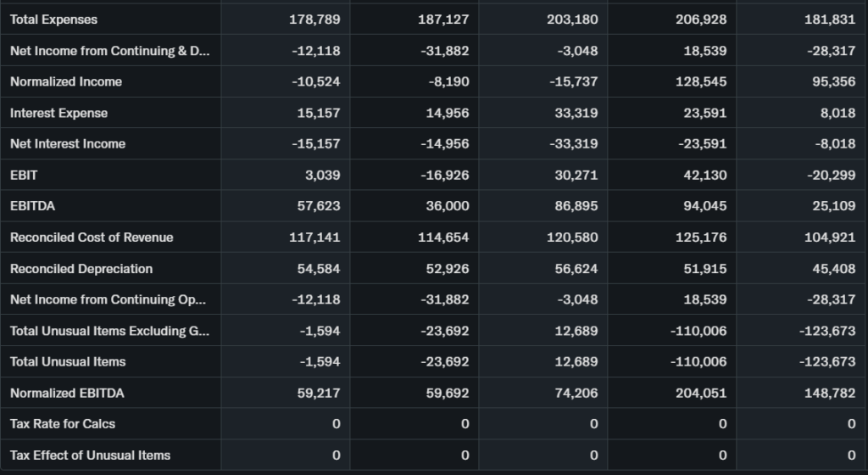Click the Reconciled Cost of Revenue label

coord(92,237)
